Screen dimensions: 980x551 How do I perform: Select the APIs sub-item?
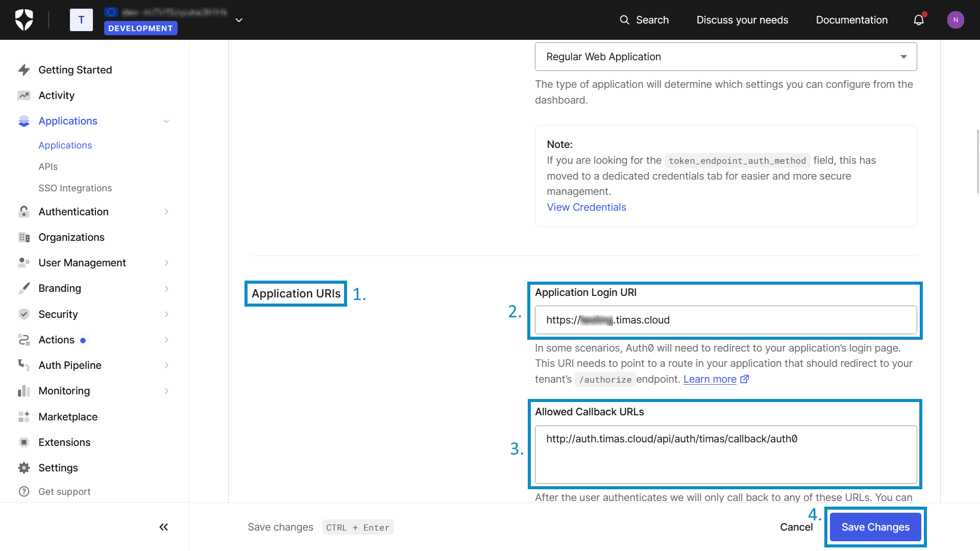coord(48,167)
